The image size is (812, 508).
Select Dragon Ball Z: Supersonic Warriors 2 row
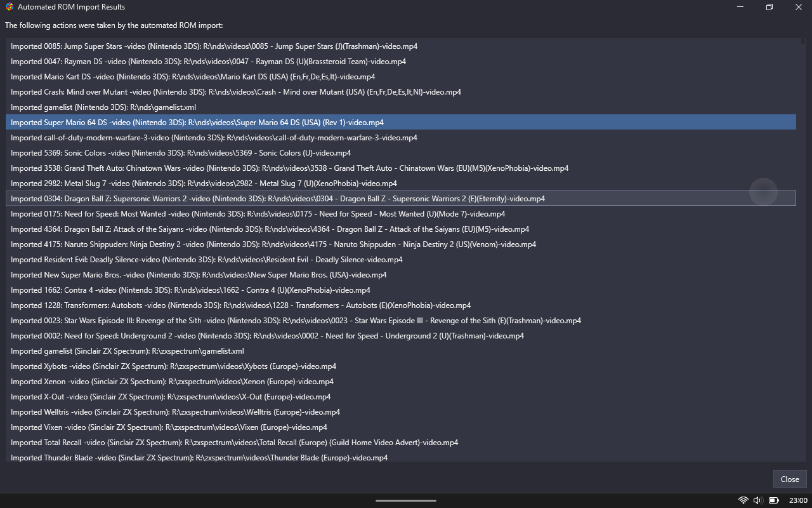tap(401, 199)
